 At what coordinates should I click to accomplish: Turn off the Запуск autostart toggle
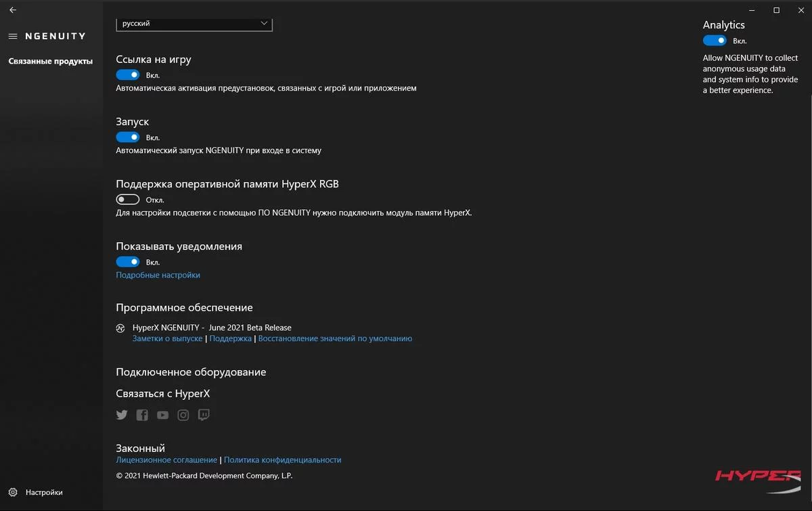point(128,137)
